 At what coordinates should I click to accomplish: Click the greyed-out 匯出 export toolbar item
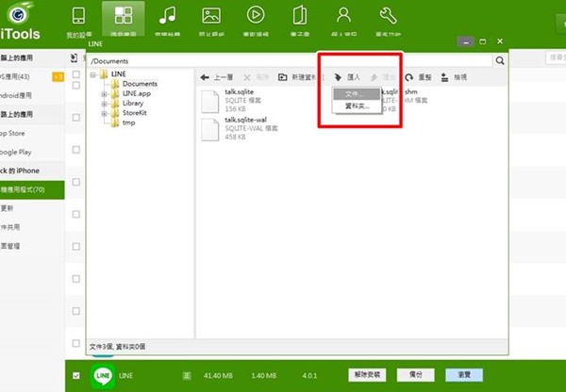383,77
